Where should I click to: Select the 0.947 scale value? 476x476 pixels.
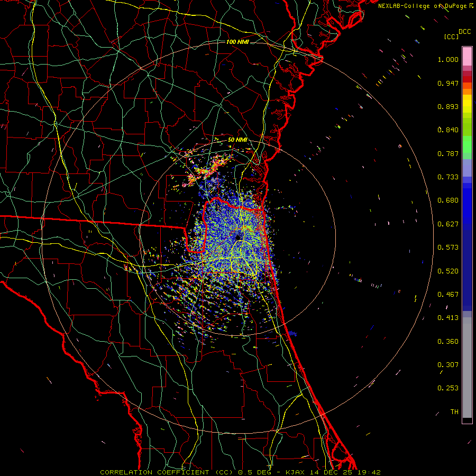(x=448, y=83)
